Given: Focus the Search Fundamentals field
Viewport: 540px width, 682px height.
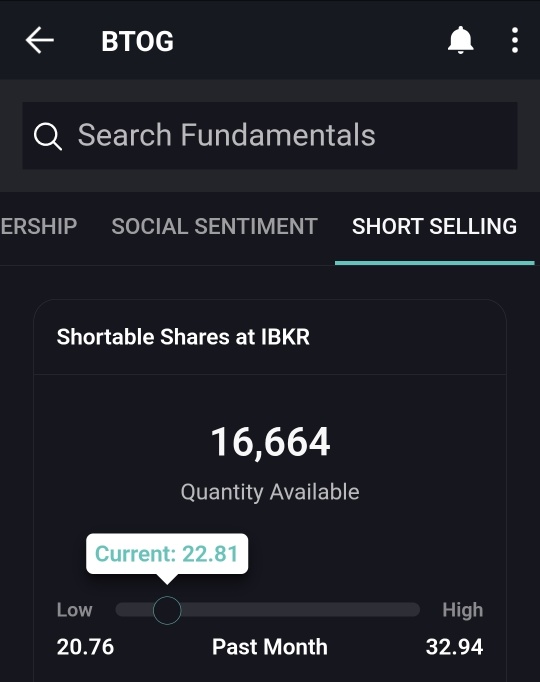Looking at the screenshot, I should pyautogui.click(x=270, y=136).
